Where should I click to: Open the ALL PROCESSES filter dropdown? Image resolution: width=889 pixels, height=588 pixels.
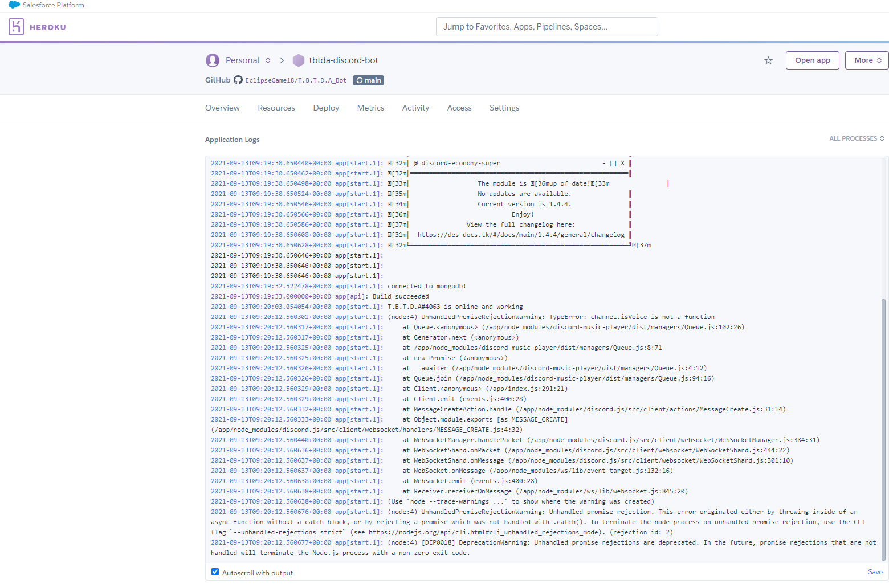coord(857,138)
